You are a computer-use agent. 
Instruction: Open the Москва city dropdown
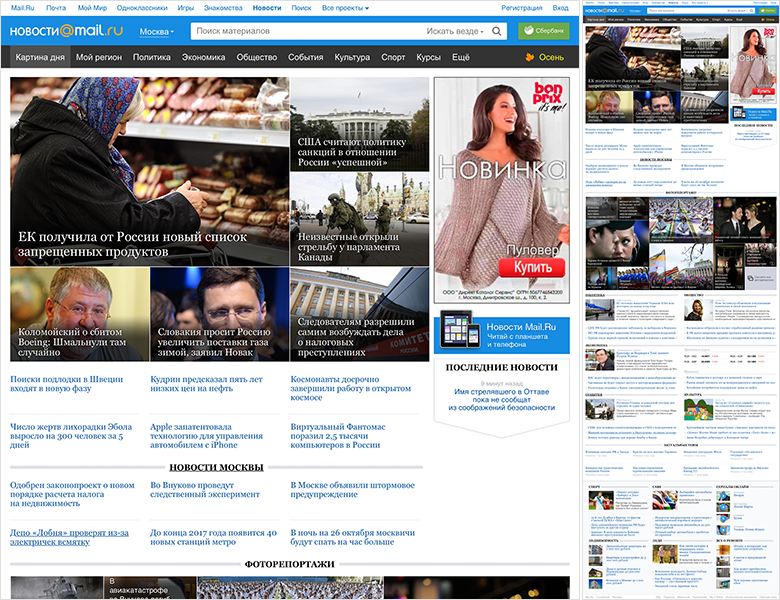point(157,31)
